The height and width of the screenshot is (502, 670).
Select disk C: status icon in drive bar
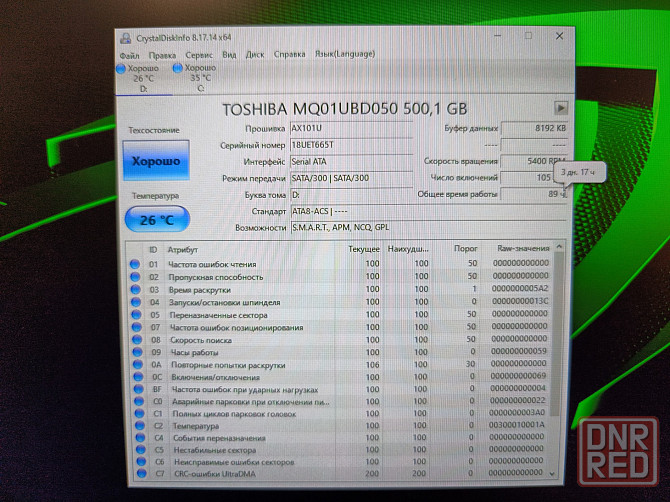[x=178, y=68]
